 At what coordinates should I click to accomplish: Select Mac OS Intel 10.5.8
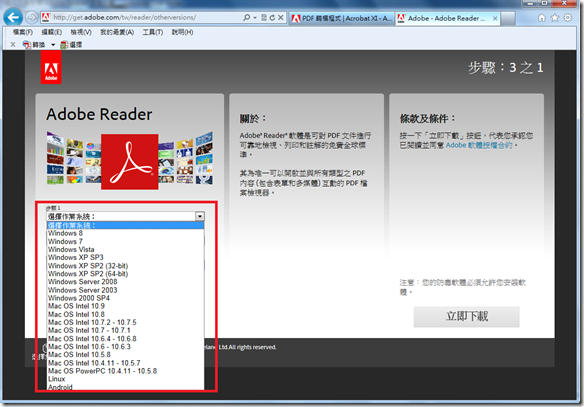click(x=126, y=354)
